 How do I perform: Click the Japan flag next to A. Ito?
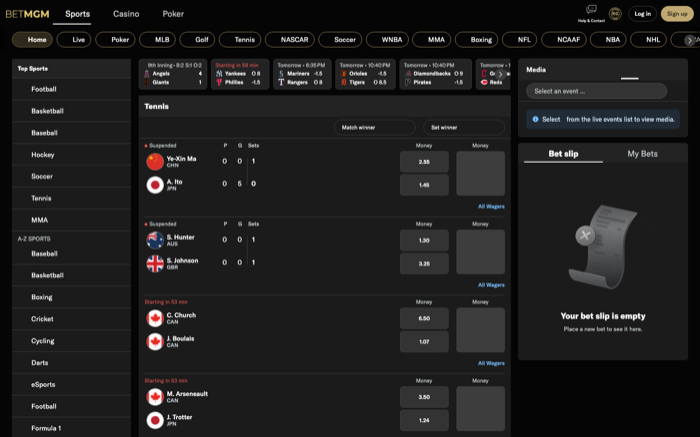(155, 185)
